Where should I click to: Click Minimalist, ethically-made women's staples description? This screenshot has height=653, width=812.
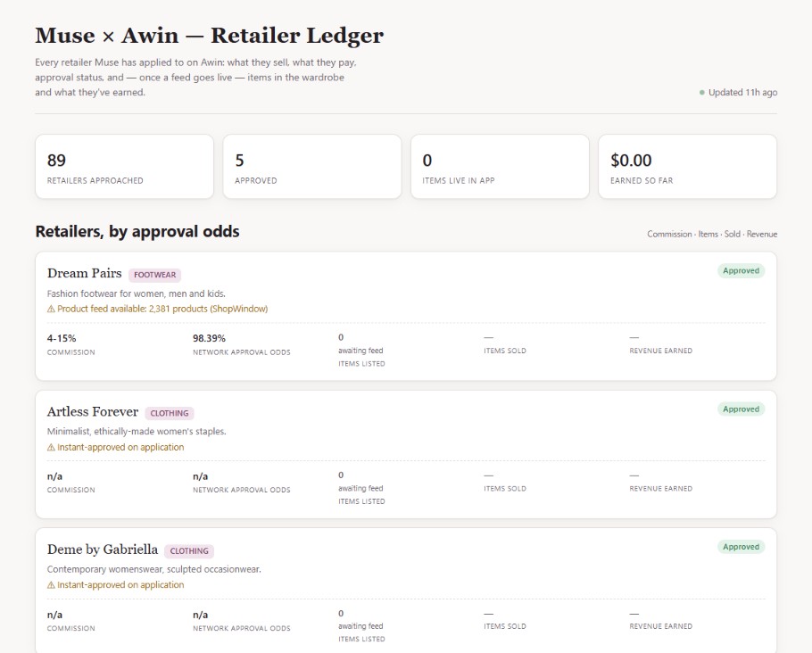click(137, 432)
